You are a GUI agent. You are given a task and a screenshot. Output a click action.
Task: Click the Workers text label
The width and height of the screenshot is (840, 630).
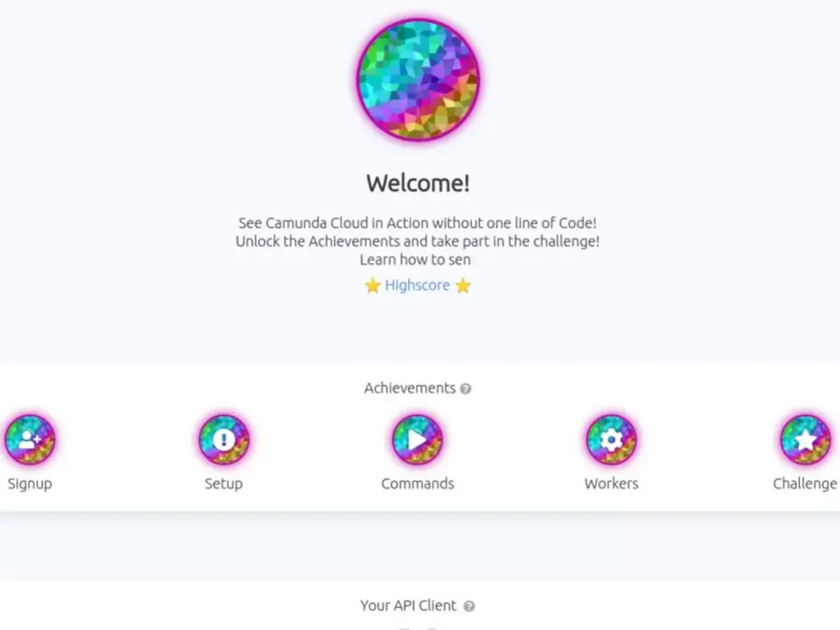tap(611, 484)
